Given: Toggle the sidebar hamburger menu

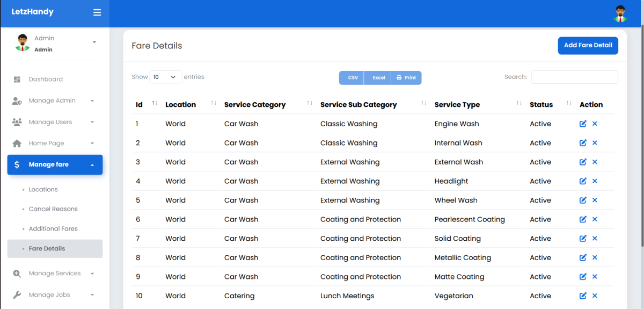Looking at the screenshot, I should (97, 12).
